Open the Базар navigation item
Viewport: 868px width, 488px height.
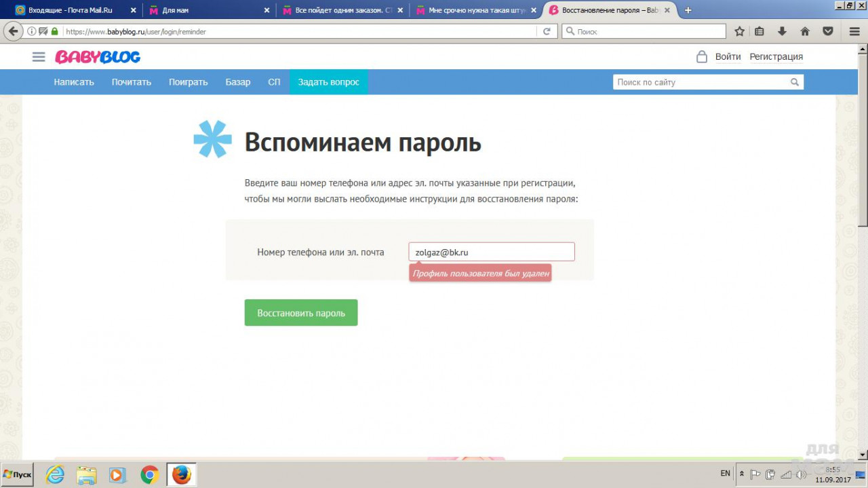coord(238,82)
